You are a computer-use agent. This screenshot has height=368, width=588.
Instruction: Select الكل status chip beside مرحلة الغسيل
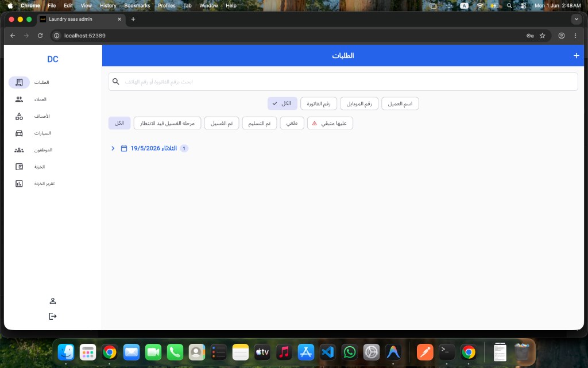point(119,123)
